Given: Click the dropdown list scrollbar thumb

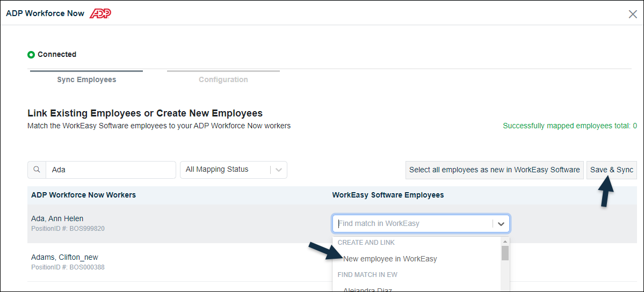Looking at the screenshot, I should click(x=505, y=253).
